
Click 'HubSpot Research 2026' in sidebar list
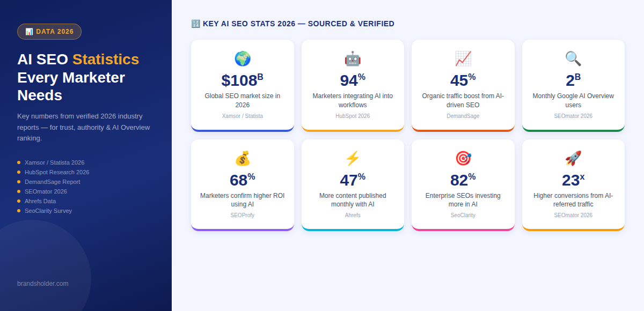coord(57,172)
